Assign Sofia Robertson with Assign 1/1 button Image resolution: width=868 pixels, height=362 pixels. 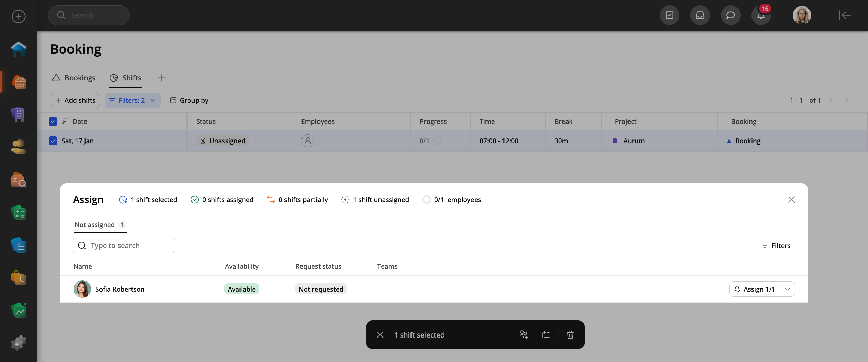755,289
